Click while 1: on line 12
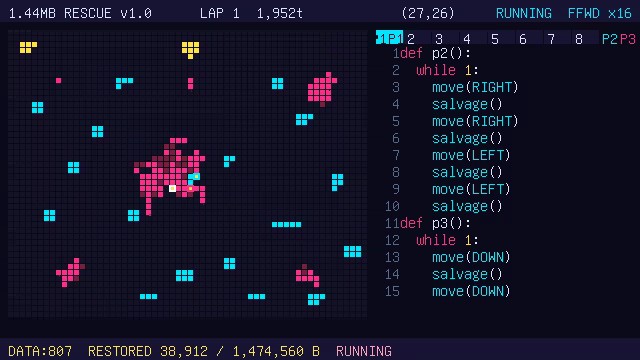The height and width of the screenshot is (360, 640). [447, 240]
